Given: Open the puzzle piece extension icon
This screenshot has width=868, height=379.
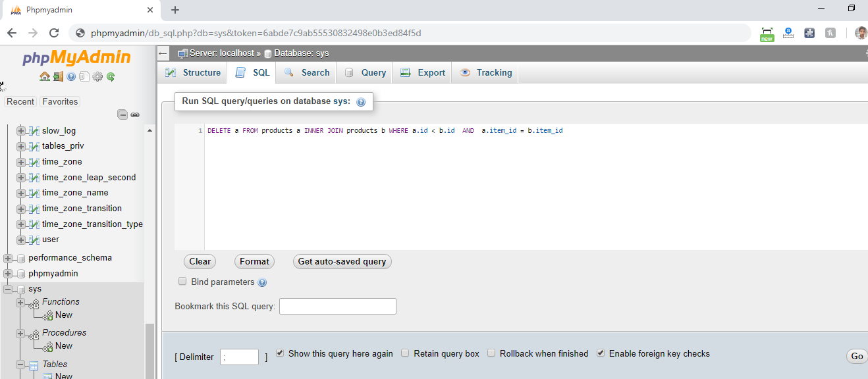Looking at the screenshot, I should point(809,32).
